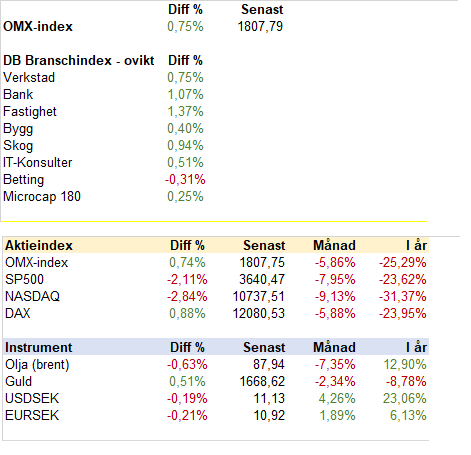Image resolution: width=471 pixels, height=455 pixels.
Task: Click DAX yearly change -23,95%
Action: [402, 314]
